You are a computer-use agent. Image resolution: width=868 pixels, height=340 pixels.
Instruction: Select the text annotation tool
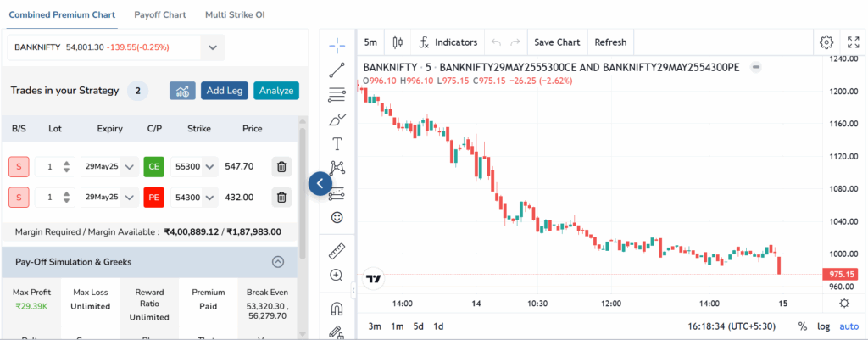point(337,144)
